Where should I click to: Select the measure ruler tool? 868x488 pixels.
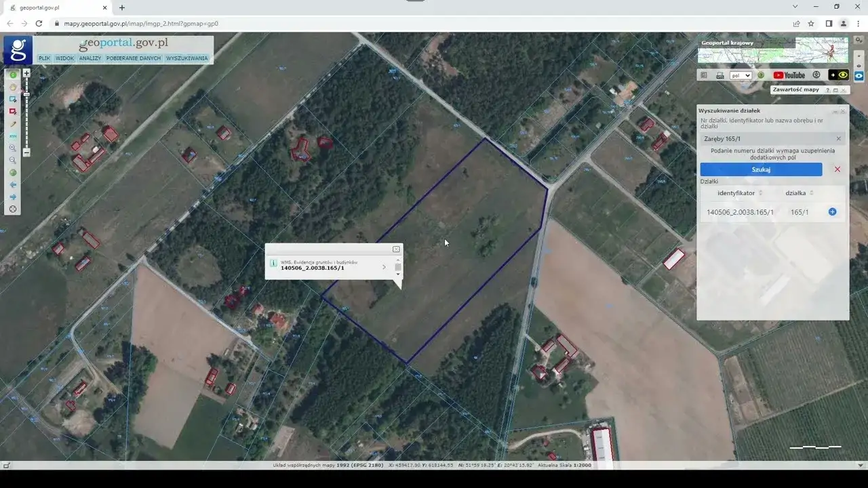(x=12, y=123)
